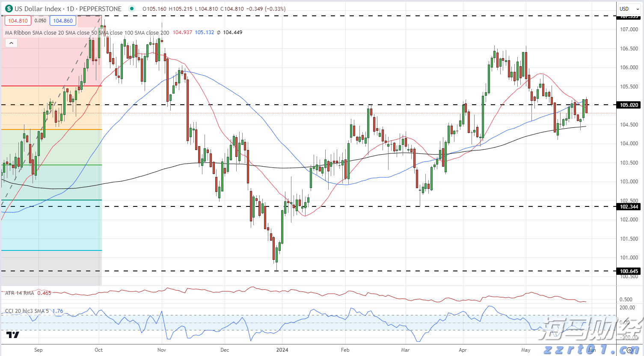This screenshot has height=356, width=644.
Task: Click the 106.000 price axis label
Action: [x=629, y=68]
